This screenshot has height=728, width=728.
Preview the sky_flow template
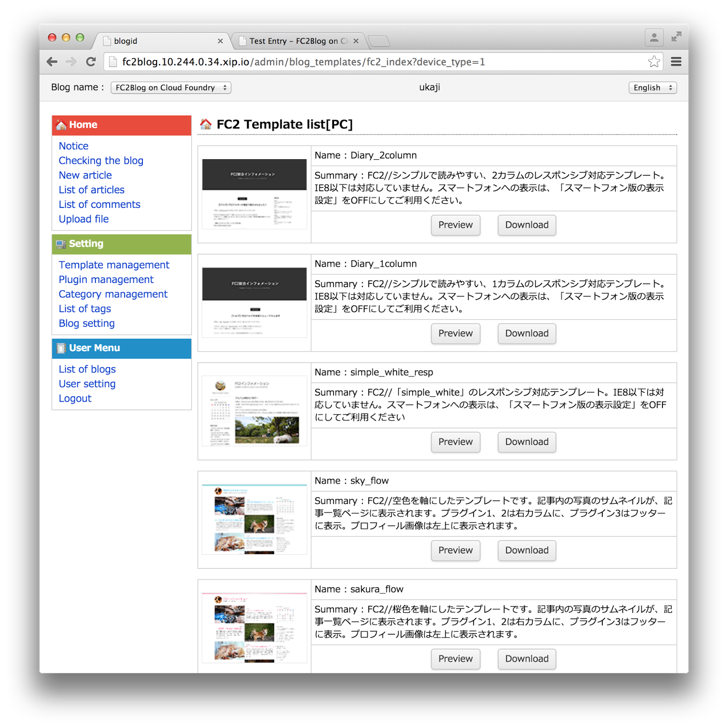coord(455,551)
